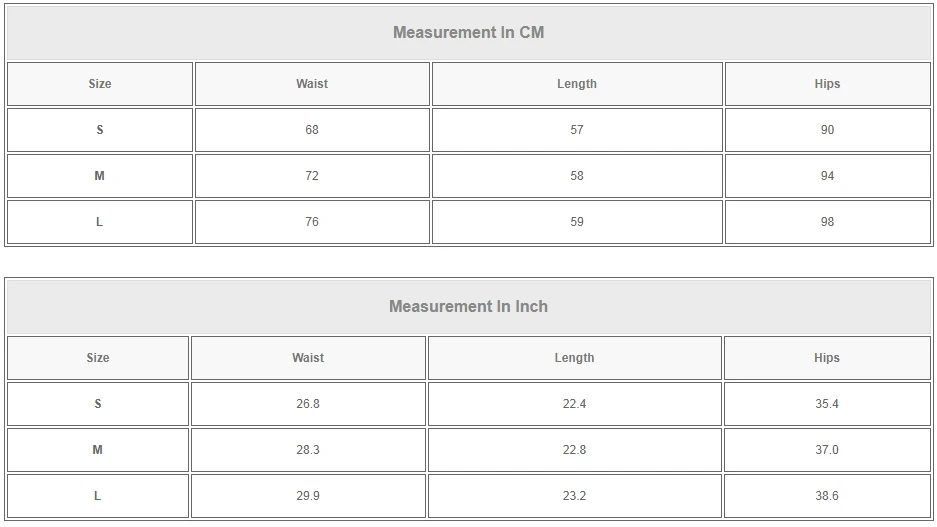Screen dimensions: 937x527
Task: Click the cell showing waist 72
Action: pos(312,176)
